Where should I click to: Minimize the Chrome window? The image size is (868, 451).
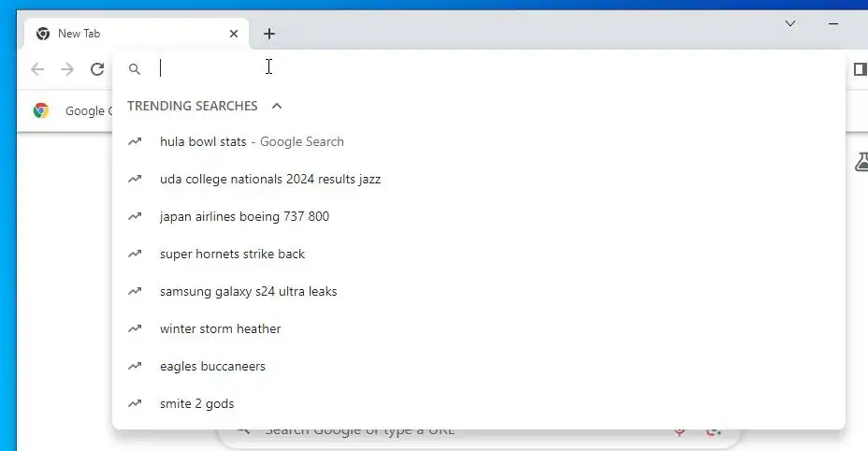[x=833, y=23]
